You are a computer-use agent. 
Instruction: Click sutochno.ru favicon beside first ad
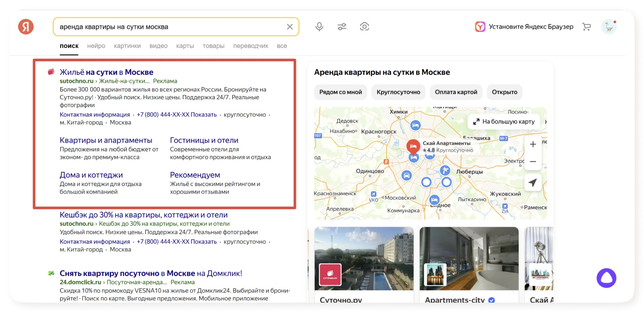[x=51, y=72]
